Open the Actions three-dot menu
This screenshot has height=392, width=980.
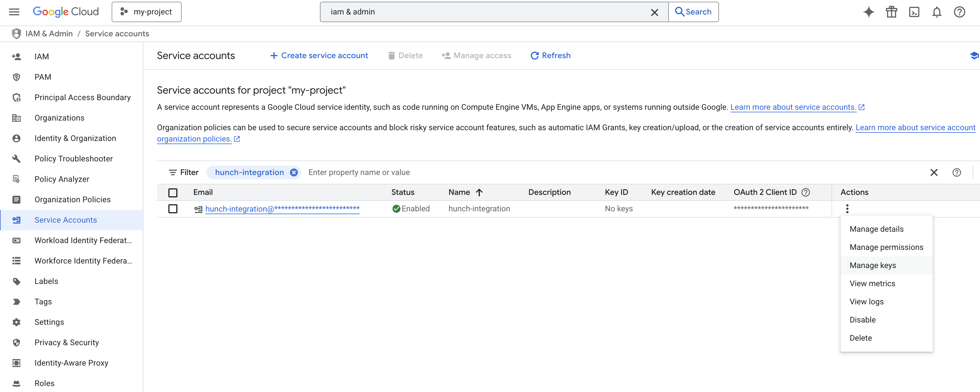[x=847, y=208]
